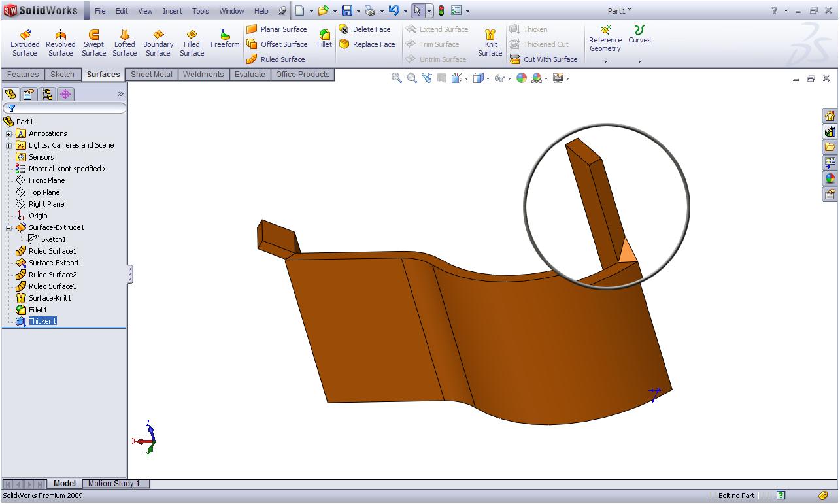The width and height of the screenshot is (840, 504).
Task: Activate the Lofted Surface tool
Action: [124, 43]
